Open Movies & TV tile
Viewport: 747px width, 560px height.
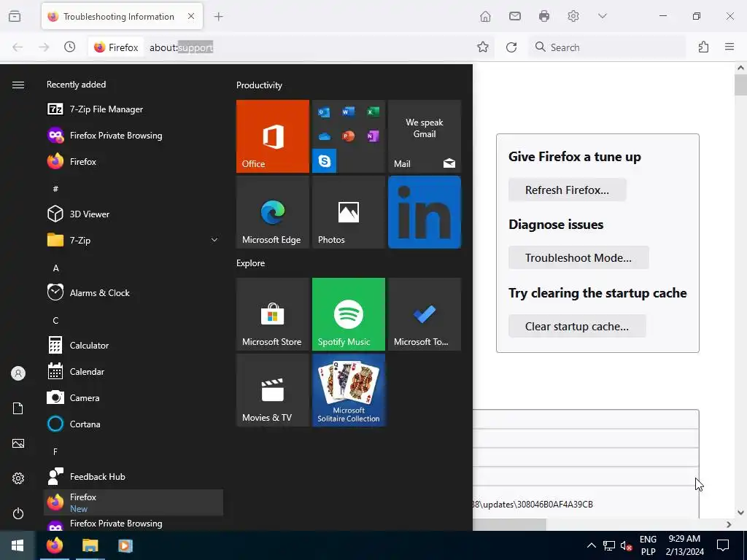[x=273, y=390]
